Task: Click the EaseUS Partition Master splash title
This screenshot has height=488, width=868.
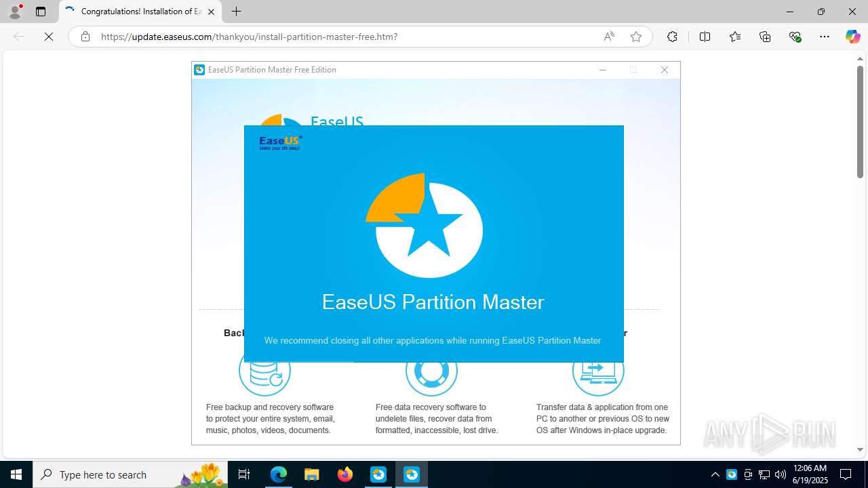Action: [x=433, y=302]
